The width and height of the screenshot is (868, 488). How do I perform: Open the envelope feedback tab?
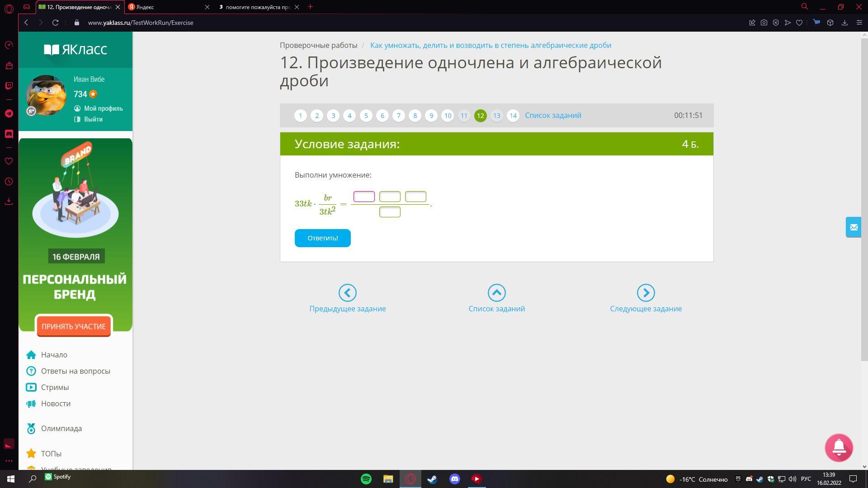coord(853,227)
